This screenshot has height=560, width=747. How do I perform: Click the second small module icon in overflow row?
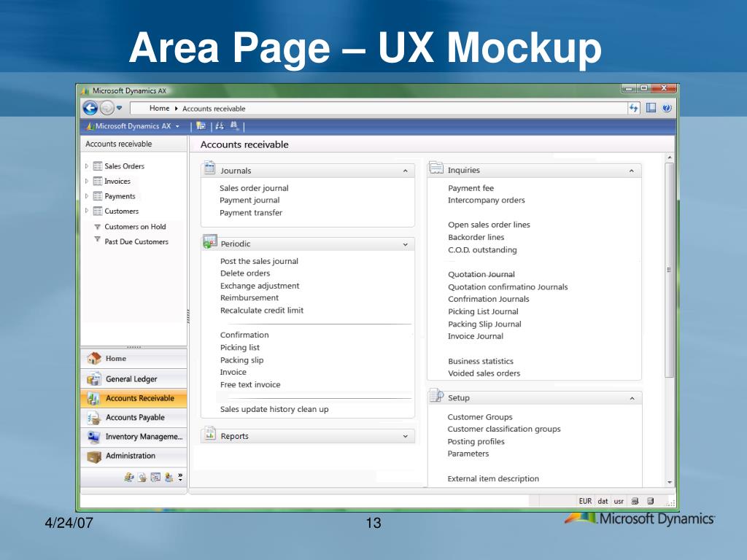[142, 477]
